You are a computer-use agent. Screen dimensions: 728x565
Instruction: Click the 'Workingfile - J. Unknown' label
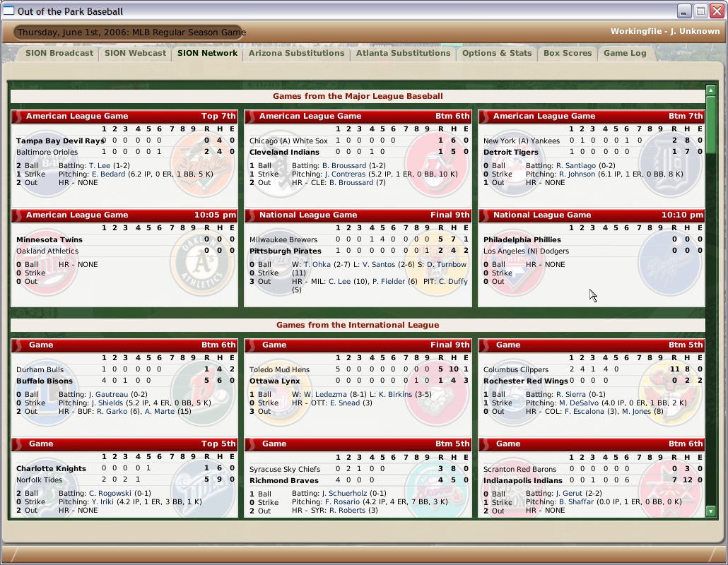click(x=665, y=31)
